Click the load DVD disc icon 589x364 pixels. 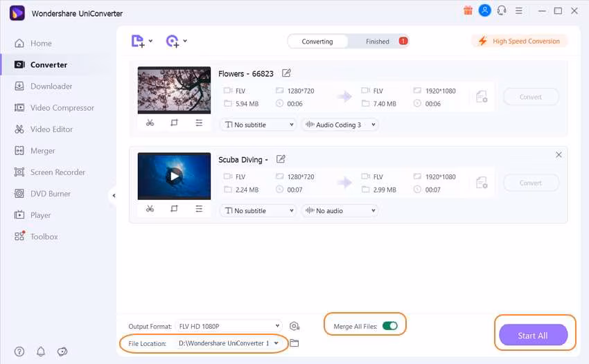[173, 41]
